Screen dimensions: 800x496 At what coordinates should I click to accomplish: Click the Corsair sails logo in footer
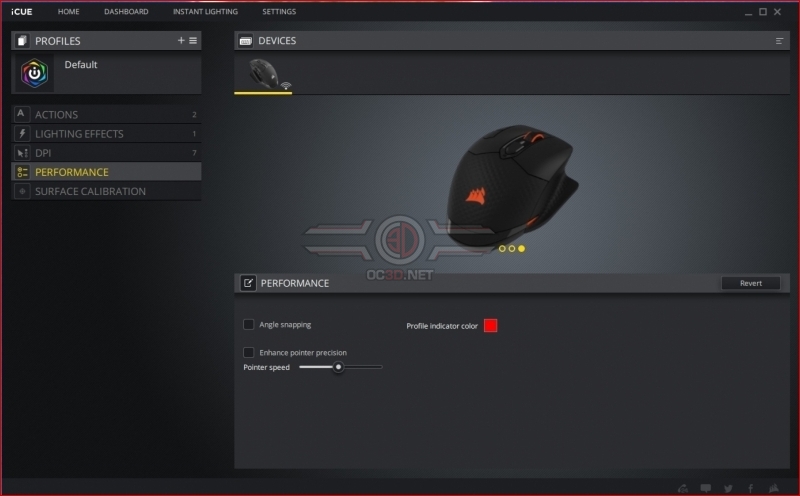774,488
